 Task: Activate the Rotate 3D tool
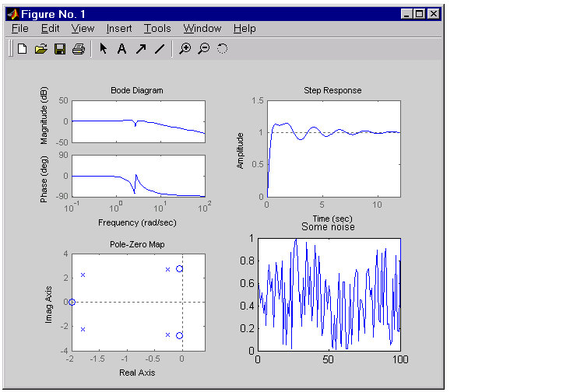[x=223, y=49]
